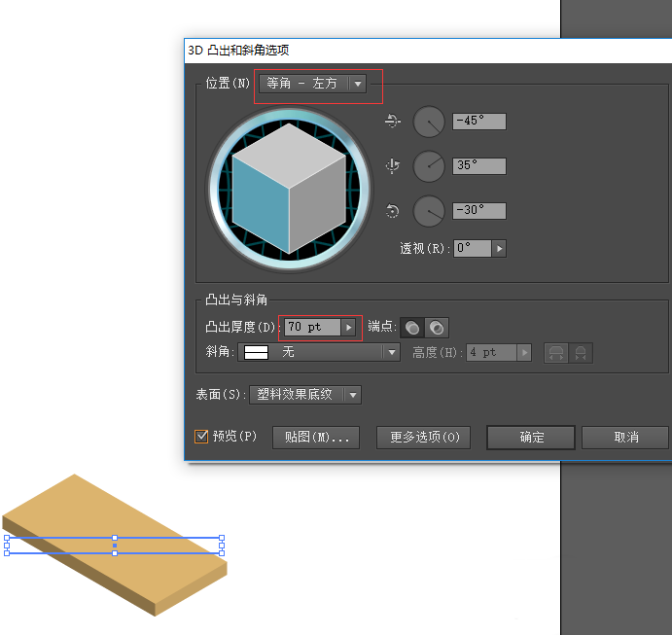This screenshot has height=635, width=672.
Task: Edit the 高度 4 pt field
Action: pos(491,353)
